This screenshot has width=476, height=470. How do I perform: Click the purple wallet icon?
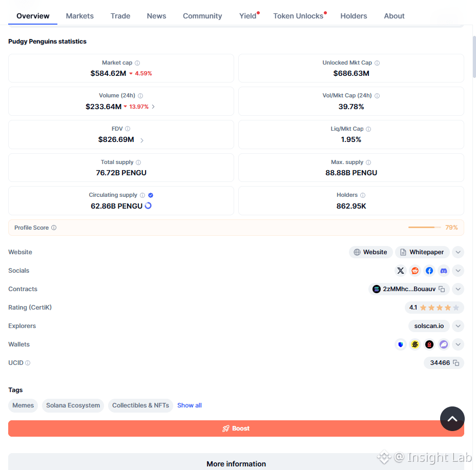point(444,344)
